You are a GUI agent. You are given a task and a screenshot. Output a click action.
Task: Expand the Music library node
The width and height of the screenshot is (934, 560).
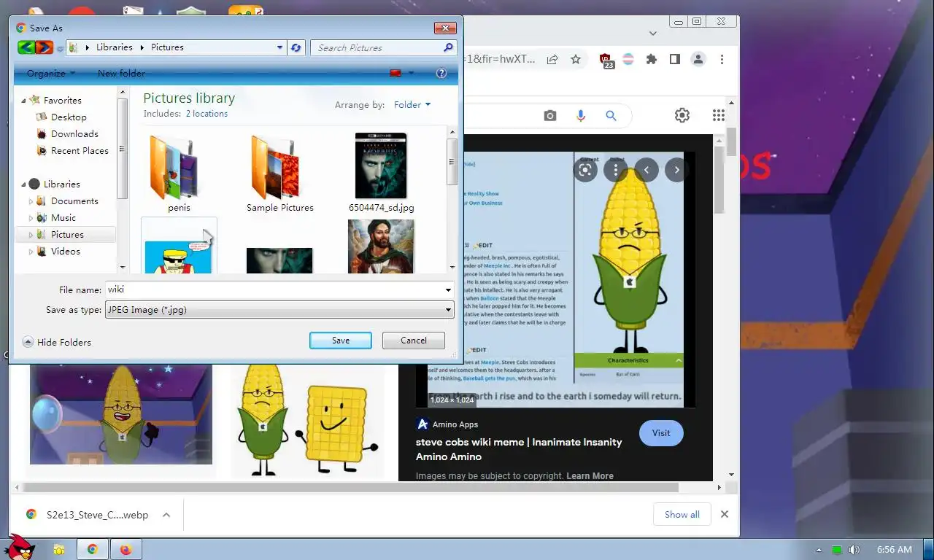[31, 218]
